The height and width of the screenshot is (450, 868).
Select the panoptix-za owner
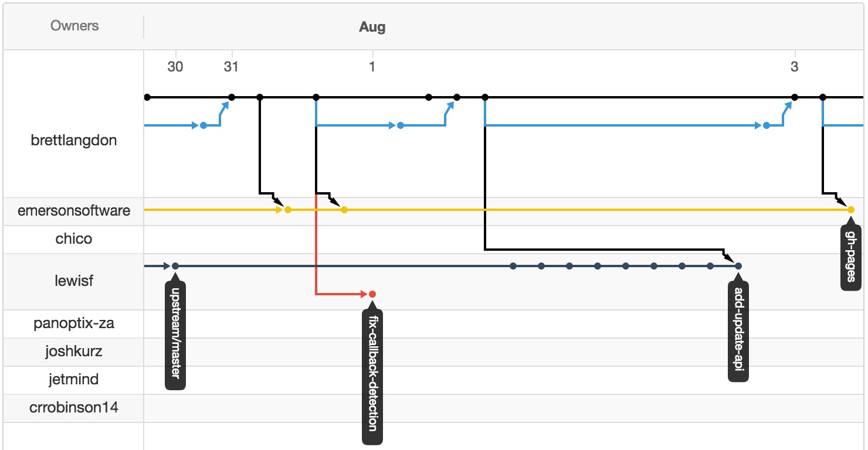[x=74, y=323]
